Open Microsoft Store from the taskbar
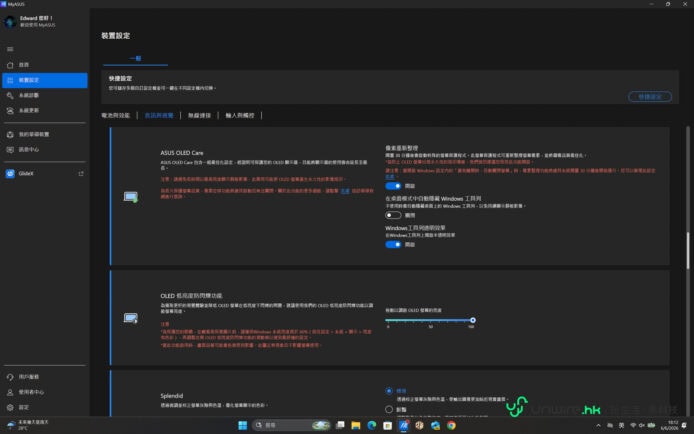Image resolution: width=694 pixels, height=434 pixels. pyautogui.click(x=388, y=425)
